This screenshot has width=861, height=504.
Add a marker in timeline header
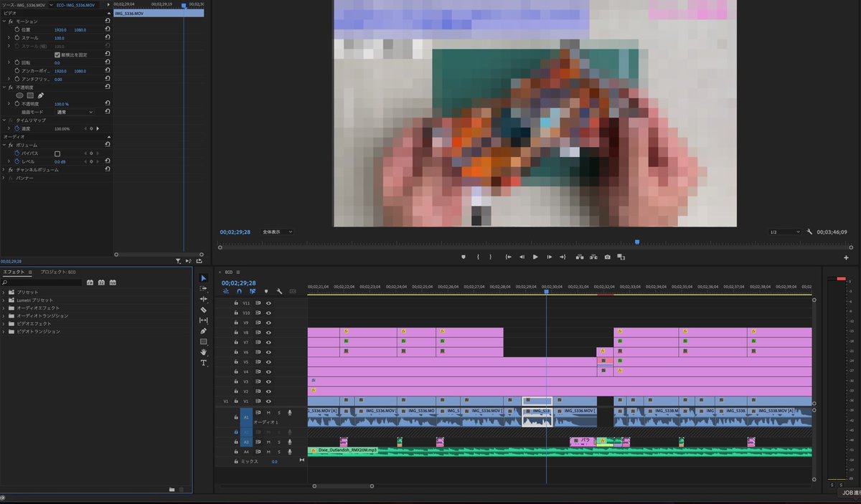[x=266, y=291]
